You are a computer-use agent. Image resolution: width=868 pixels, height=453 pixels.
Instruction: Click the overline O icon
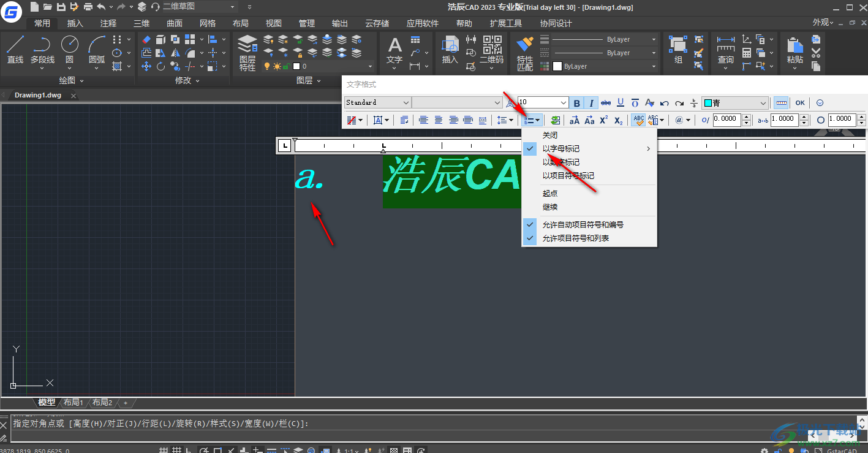coord(635,103)
